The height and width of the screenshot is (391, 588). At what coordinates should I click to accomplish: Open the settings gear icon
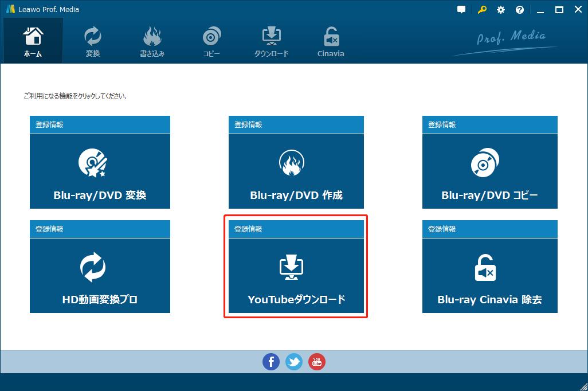click(500, 9)
